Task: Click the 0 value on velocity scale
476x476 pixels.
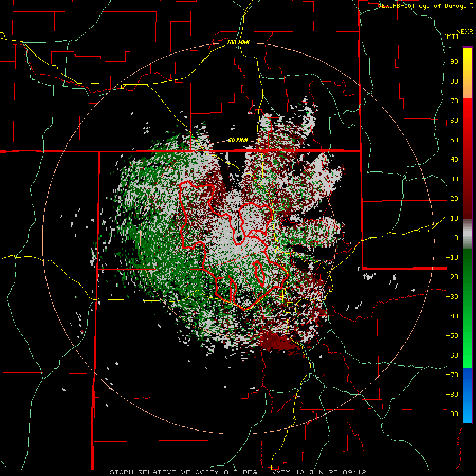Action: 456,237
